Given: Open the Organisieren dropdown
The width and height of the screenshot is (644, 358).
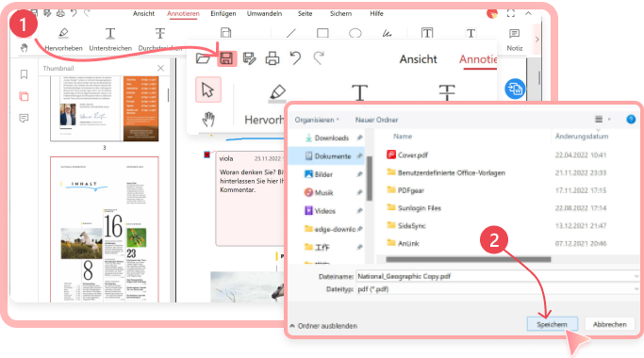Looking at the screenshot, I should pyautogui.click(x=317, y=120).
